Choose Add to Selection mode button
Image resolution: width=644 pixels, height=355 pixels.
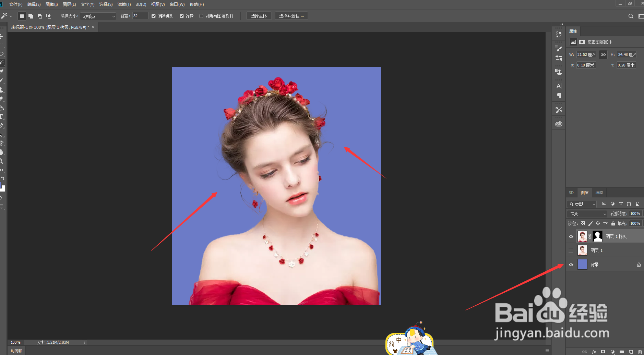coord(31,16)
